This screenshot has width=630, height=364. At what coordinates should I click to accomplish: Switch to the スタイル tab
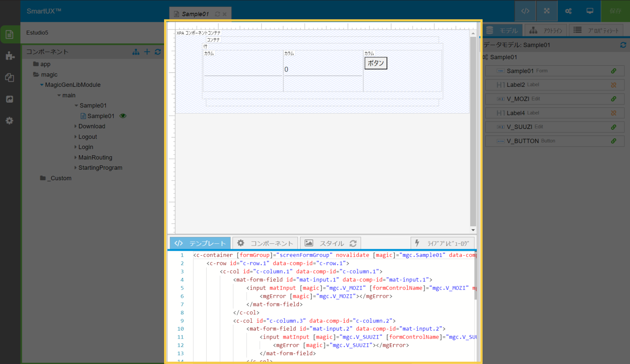330,243
